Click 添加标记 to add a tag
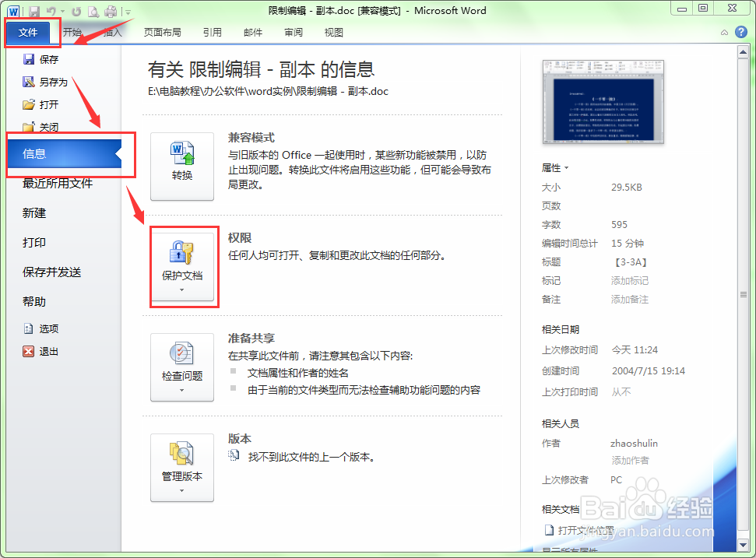The height and width of the screenshot is (558, 756). [630, 280]
